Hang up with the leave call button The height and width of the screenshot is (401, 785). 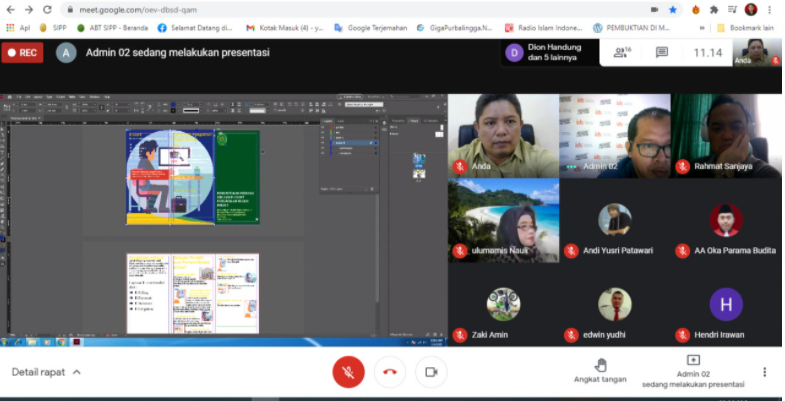390,372
